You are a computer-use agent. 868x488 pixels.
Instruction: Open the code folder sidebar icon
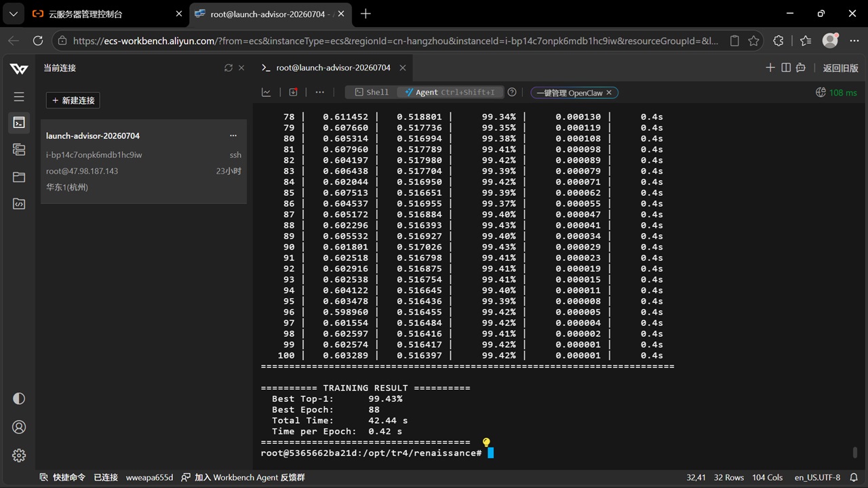(x=19, y=203)
